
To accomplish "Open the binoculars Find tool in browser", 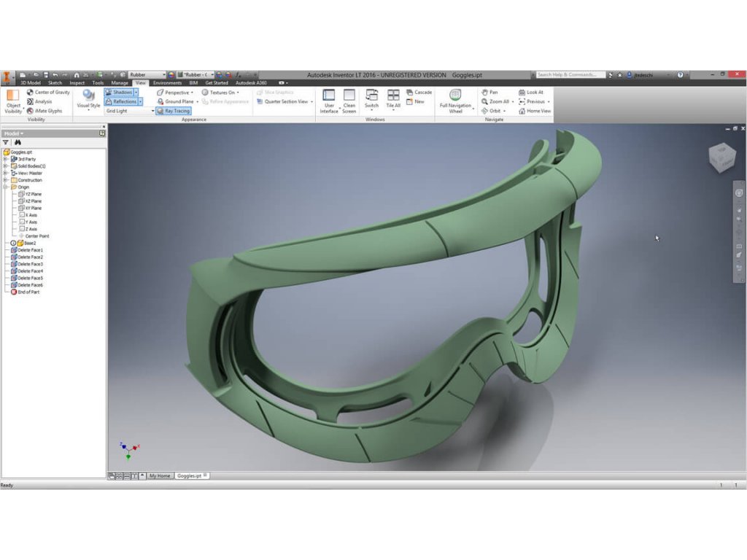I will (x=18, y=143).
